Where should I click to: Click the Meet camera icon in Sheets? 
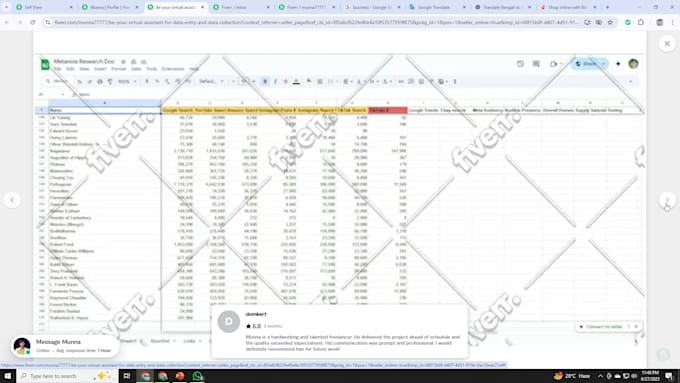click(x=553, y=64)
